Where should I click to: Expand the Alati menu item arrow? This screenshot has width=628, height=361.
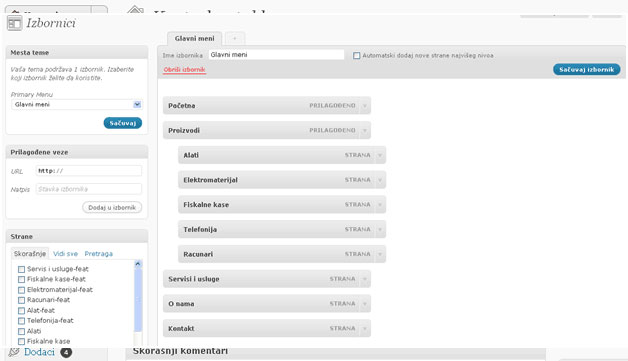380,155
